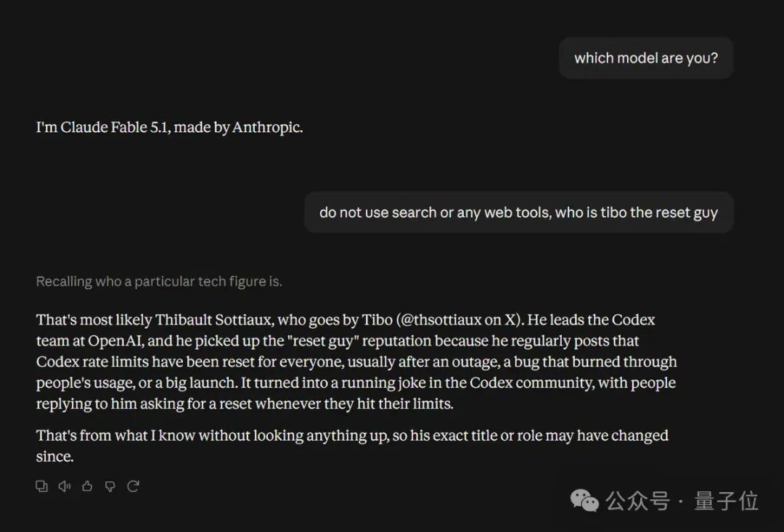Click "Claude Fable 5.1" in the first answer

(x=114, y=128)
